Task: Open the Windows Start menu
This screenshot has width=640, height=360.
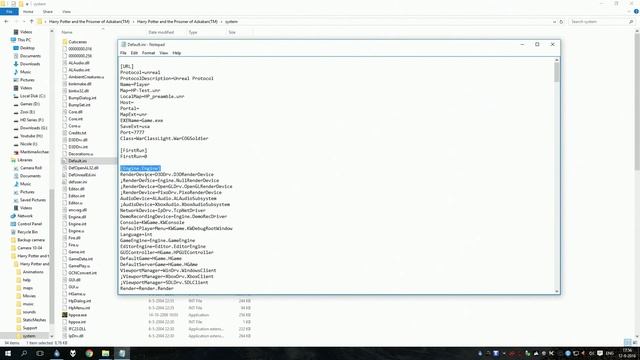Action: click(x=8, y=353)
